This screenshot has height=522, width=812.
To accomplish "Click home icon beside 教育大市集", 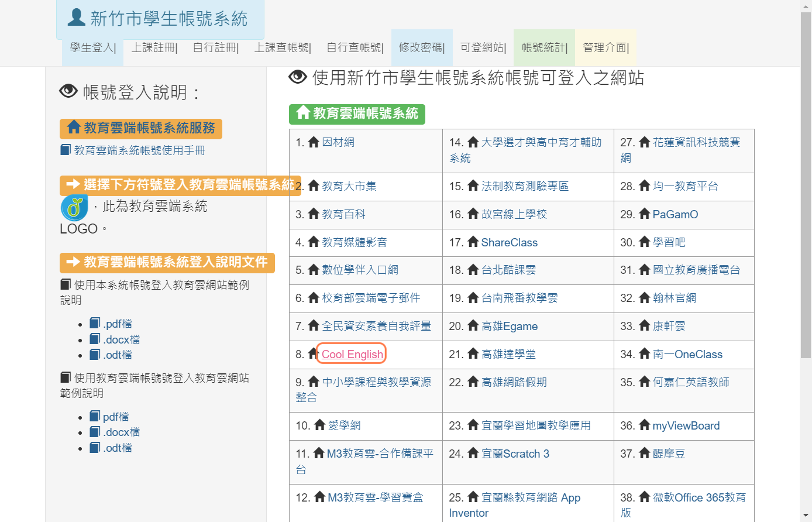I will coord(314,186).
